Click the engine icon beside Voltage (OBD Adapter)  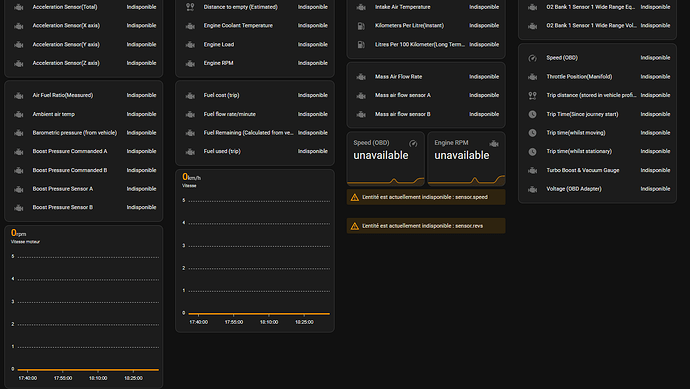(x=532, y=189)
